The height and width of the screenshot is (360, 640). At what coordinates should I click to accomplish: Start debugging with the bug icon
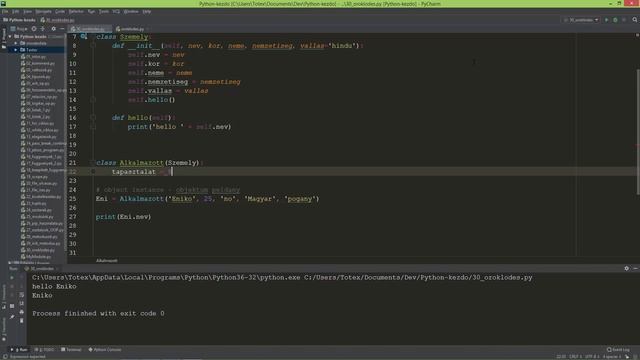pos(615,20)
